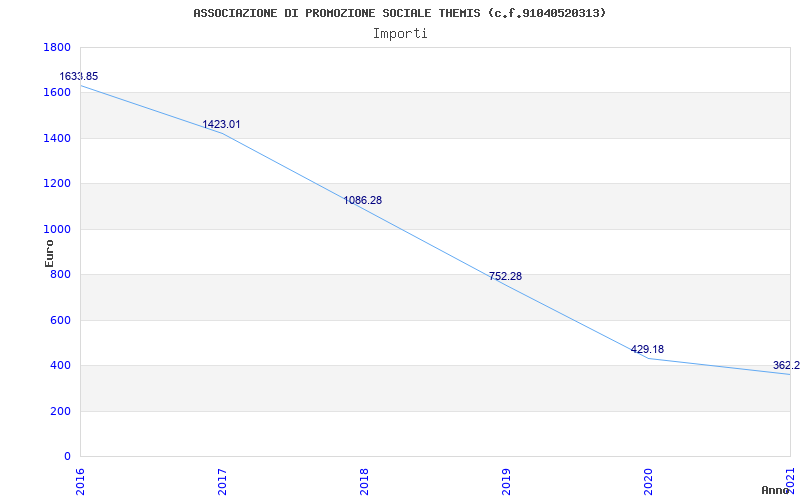Click the 1400 y-axis tick label

(57, 138)
